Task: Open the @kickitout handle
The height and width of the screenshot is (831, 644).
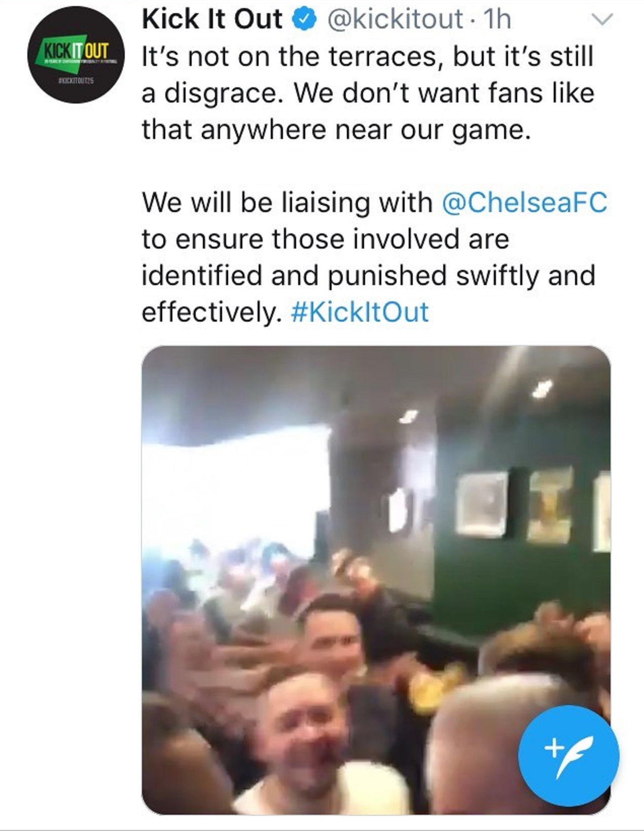Action: point(395,20)
